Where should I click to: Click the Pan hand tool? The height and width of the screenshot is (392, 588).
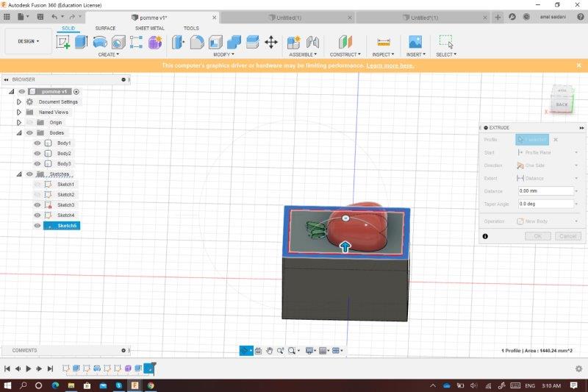coord(269,351)
